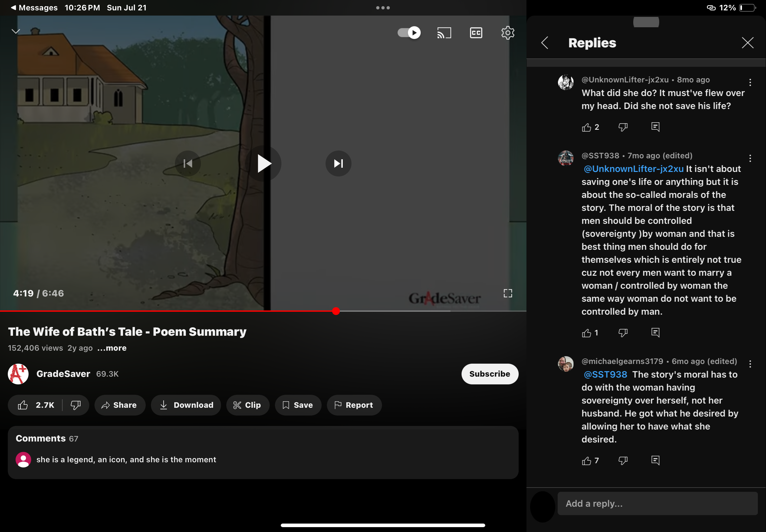Screen dimensions: 766x532
Task: Expand description via ...more
Action: (112, 348)
